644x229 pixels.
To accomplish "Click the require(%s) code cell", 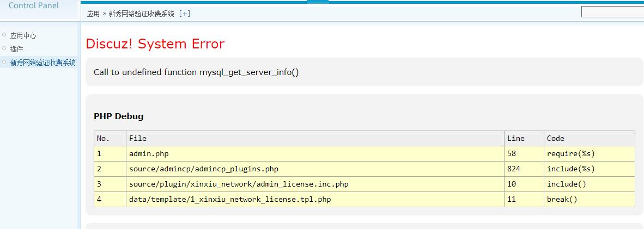I will point(590,154).
